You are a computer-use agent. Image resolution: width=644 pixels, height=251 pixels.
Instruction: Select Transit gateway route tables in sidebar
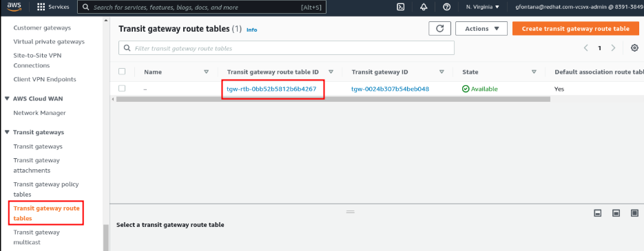[46, 213]
